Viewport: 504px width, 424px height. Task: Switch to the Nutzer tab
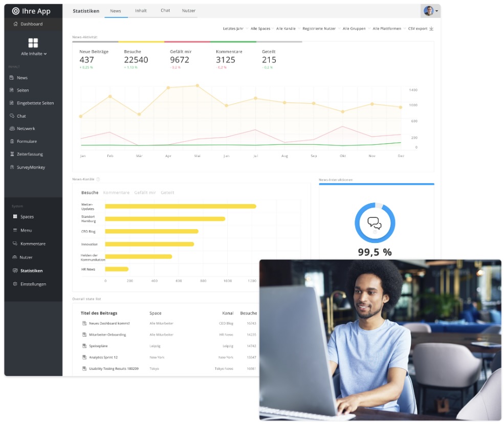click(189, 10)
